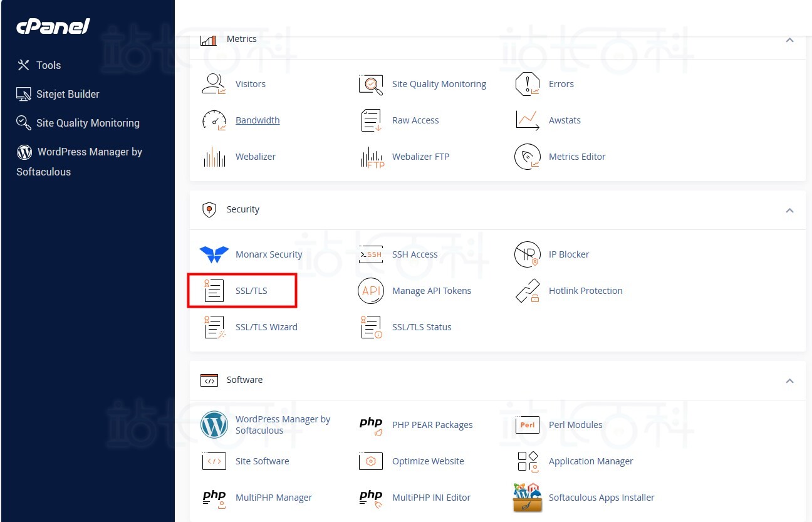The image size is (812, 522).
Task: Open the Manage API Tokens text link
Action: pos(432,291)
